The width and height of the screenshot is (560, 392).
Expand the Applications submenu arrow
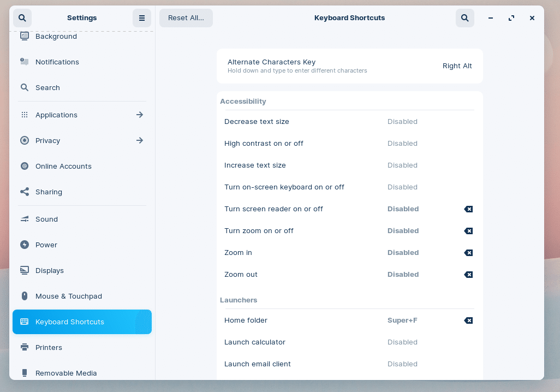(x=140, y=115)
